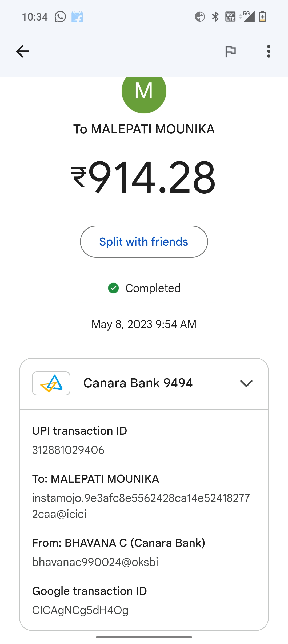The height and width of the screenshot is (644, 288).
Task: Tap the UPI transaction ID number 312881029406
Action: click(68, 450)
